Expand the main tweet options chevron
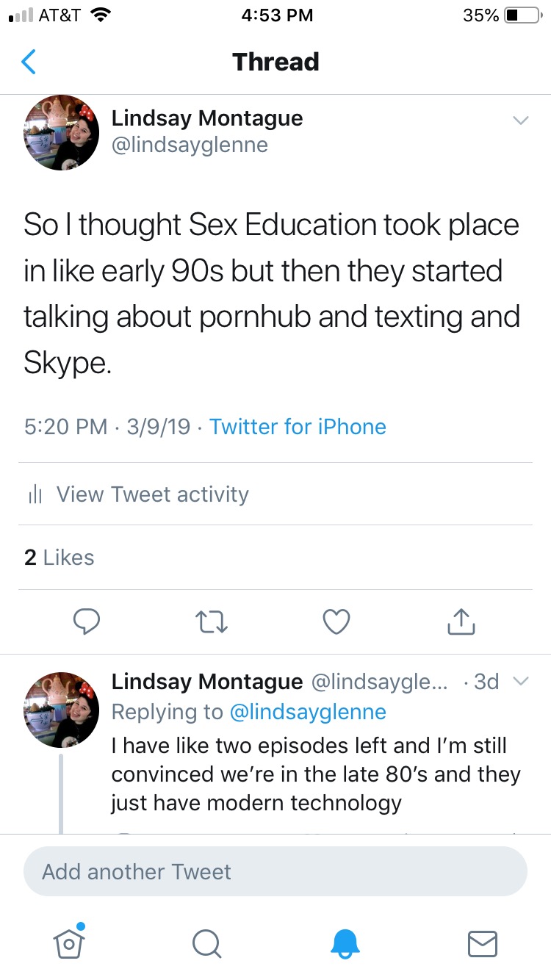The image size is (551, 980). (x=520, y=120)
